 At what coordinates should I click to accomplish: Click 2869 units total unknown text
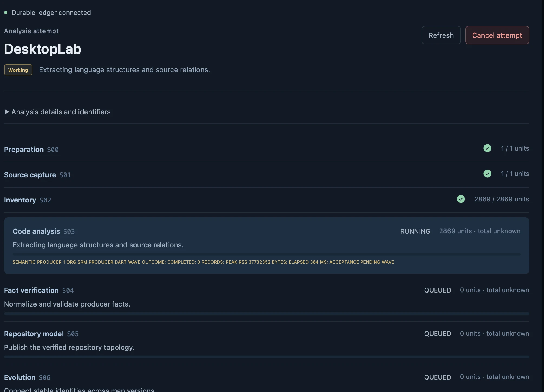coord(480,231)
